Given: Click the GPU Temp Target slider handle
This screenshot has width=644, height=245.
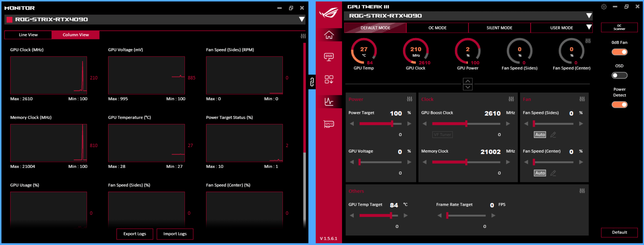Looking at the screenshot, I should click(391, 215).
